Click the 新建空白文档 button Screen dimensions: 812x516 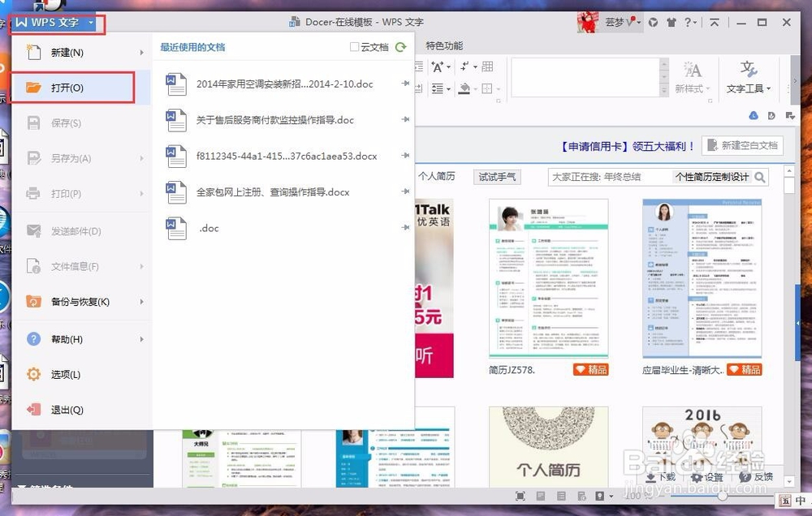coord(743,145)
